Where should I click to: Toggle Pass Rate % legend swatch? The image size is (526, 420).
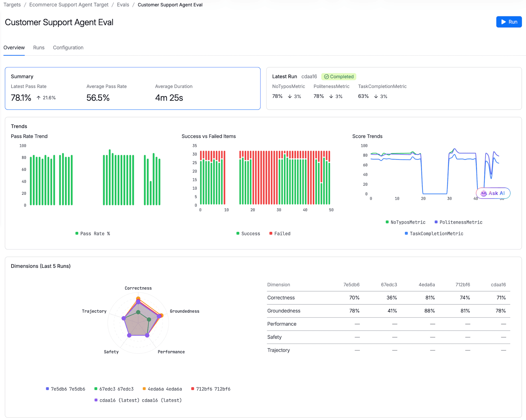77,233
